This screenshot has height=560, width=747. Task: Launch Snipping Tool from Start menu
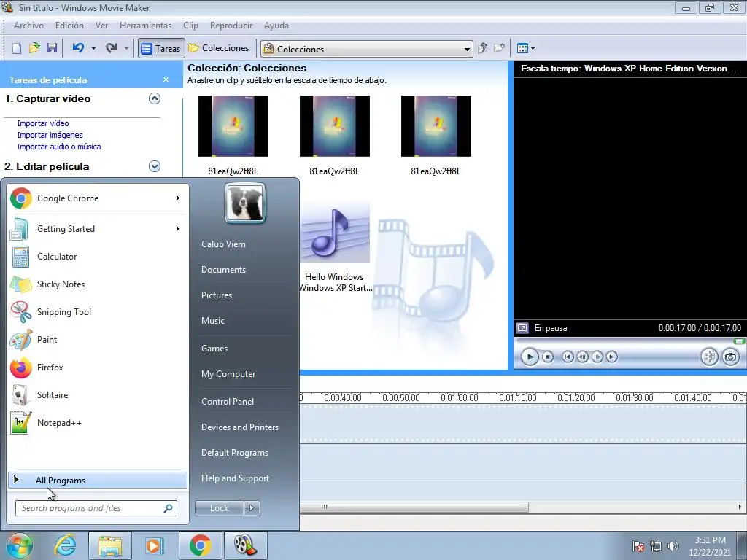[98, 312]
